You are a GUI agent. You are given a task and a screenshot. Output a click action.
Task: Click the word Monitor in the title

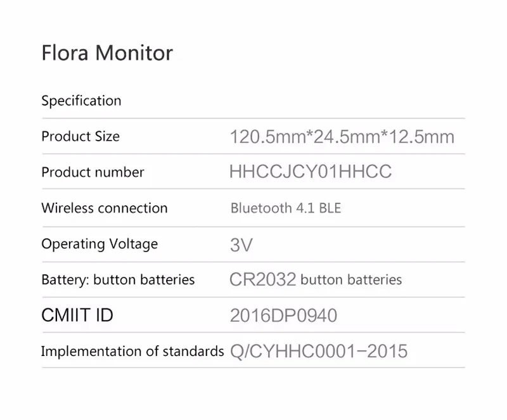[134, 53]
